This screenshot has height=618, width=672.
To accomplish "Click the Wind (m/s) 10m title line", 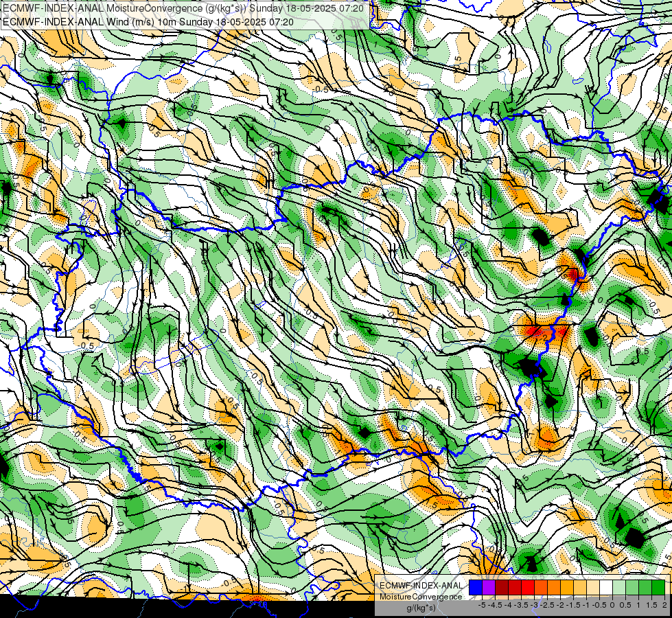I will pyautogui.click(x=148, y=21).
